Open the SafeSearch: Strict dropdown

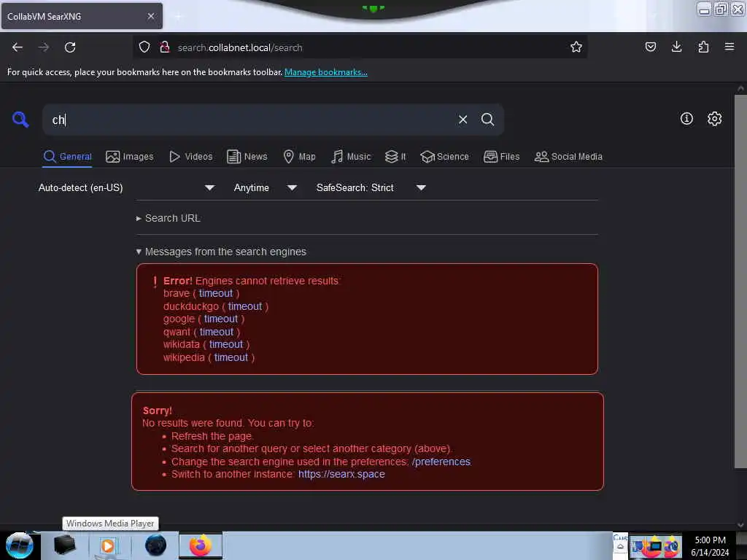point(371,187)
